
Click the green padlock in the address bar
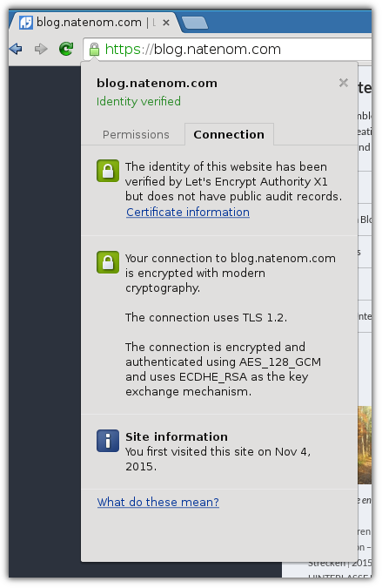click(94, 49)
